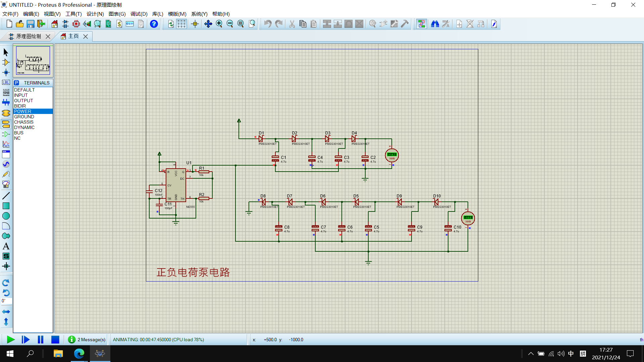Click the rotation angle input field

click(x=6, y=301)
